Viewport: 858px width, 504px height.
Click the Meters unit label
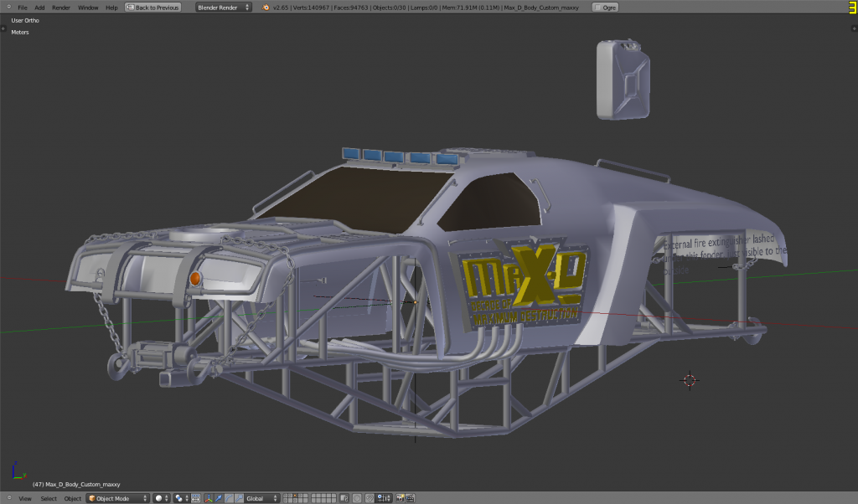[20, 33]
